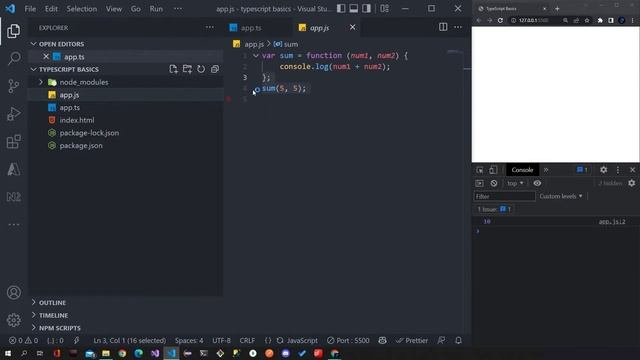
Task: Bookmark this page star in browser
Action: coord(587,20)
